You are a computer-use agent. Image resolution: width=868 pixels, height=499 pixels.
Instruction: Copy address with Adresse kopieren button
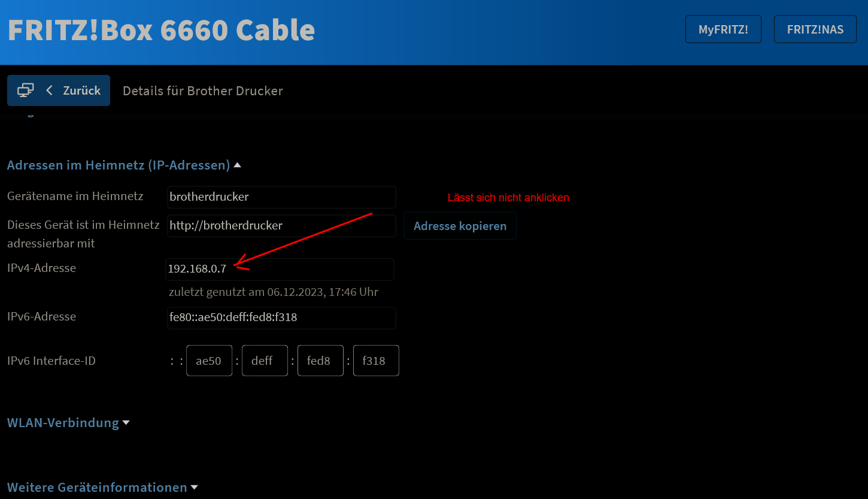point(460,226)
